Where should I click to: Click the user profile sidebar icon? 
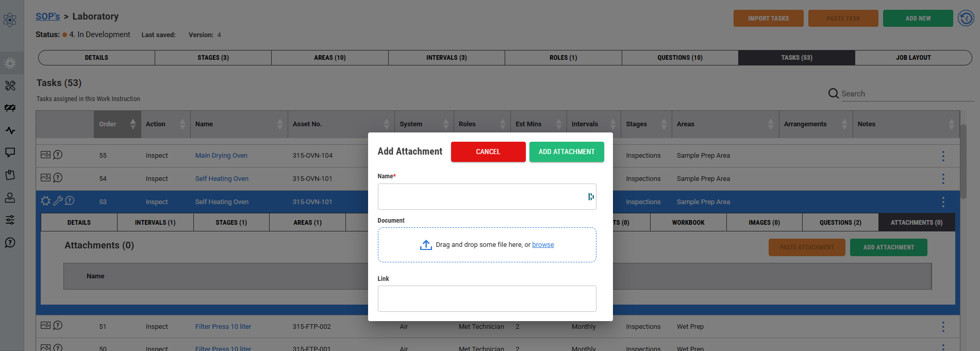[10, 197]
